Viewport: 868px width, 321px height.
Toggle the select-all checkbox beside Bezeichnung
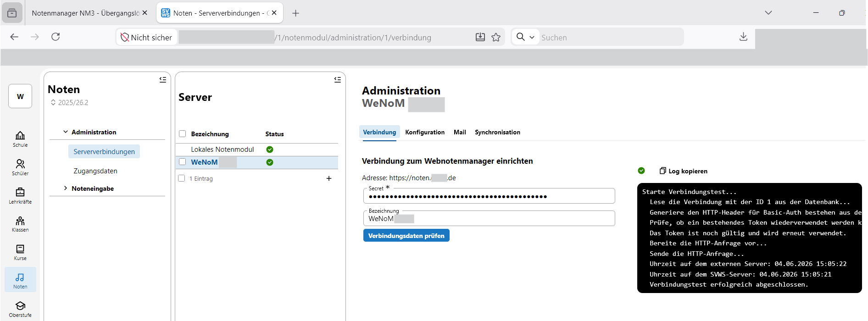pos(183,134)
